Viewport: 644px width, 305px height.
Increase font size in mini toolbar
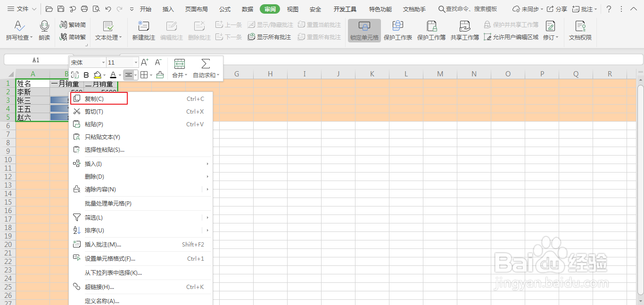click(x=145, y=62)
